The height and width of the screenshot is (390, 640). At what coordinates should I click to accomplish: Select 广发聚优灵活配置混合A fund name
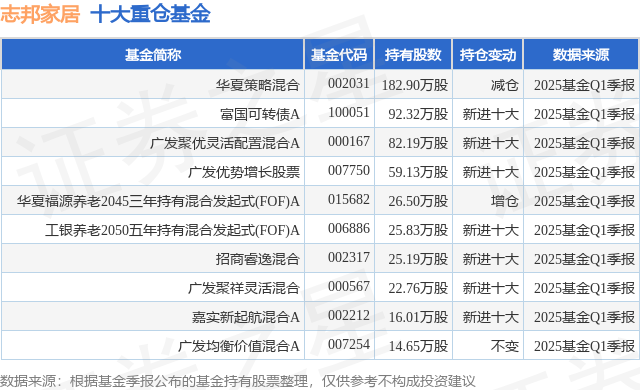225,143
